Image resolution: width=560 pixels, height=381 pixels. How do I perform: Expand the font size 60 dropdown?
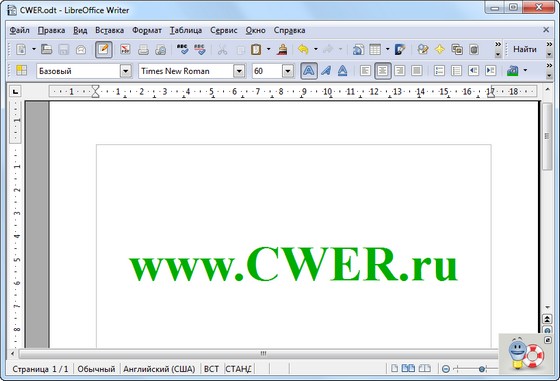point(288,71)
